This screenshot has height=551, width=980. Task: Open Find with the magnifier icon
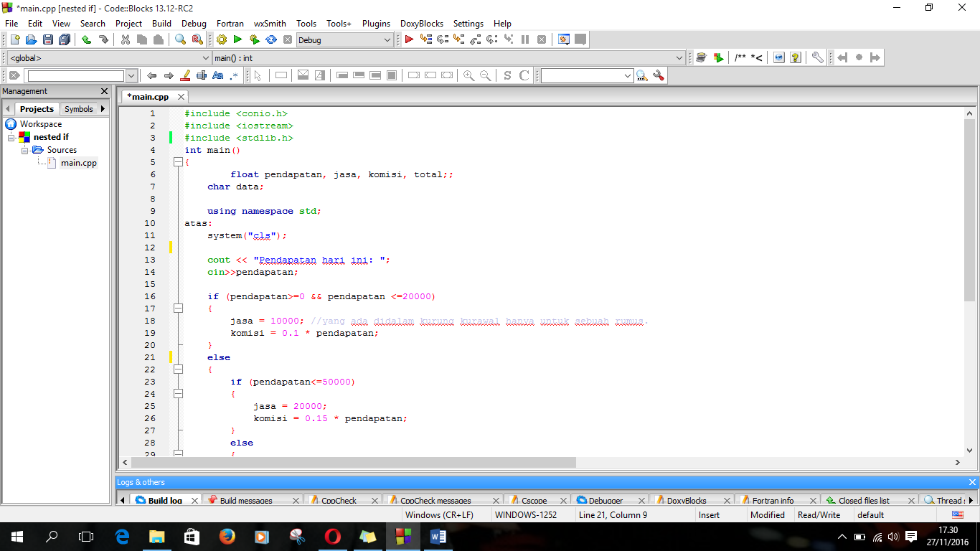[x=181, y=40]
